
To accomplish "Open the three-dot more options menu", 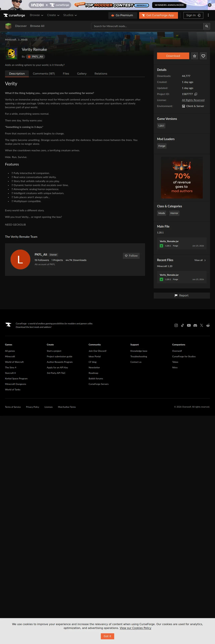I will pyautogui.click(x=208, y=15).
